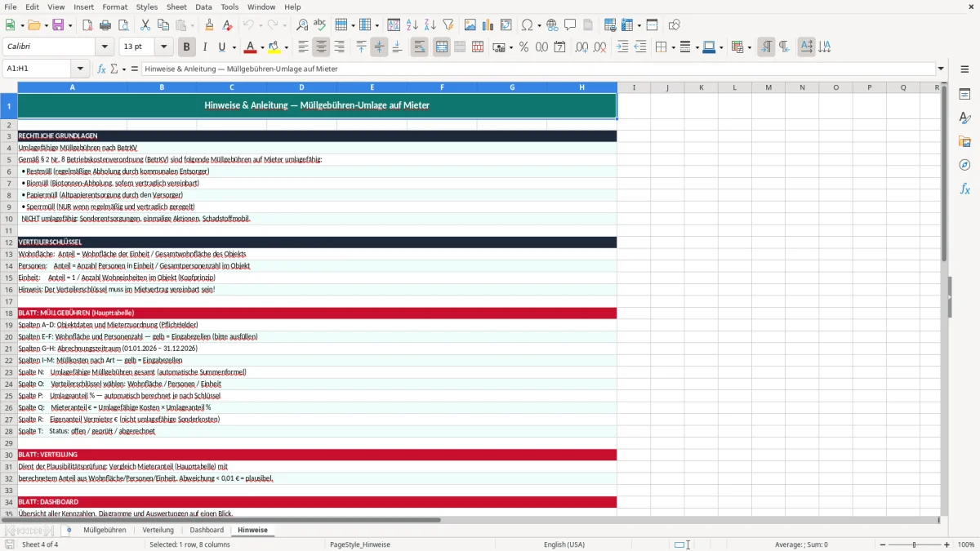
Task: Toggle Bold formatting
Action: [x=187, y=47]
